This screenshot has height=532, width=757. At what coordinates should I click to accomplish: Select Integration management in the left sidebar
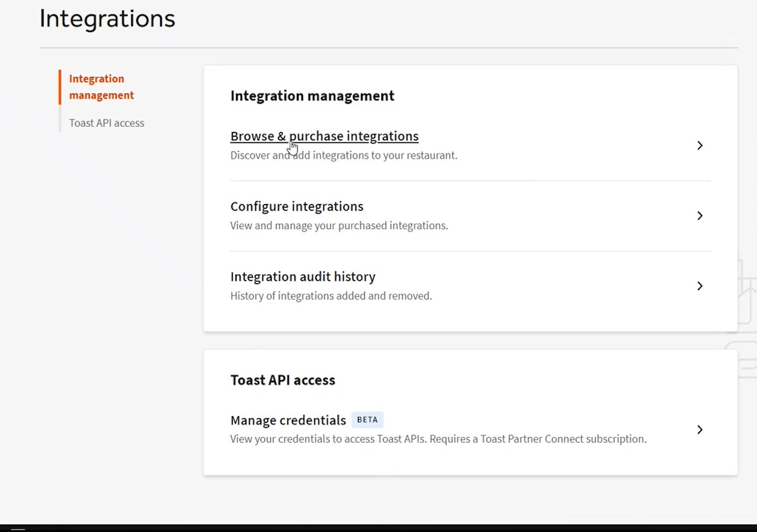(x=101, y=87)
